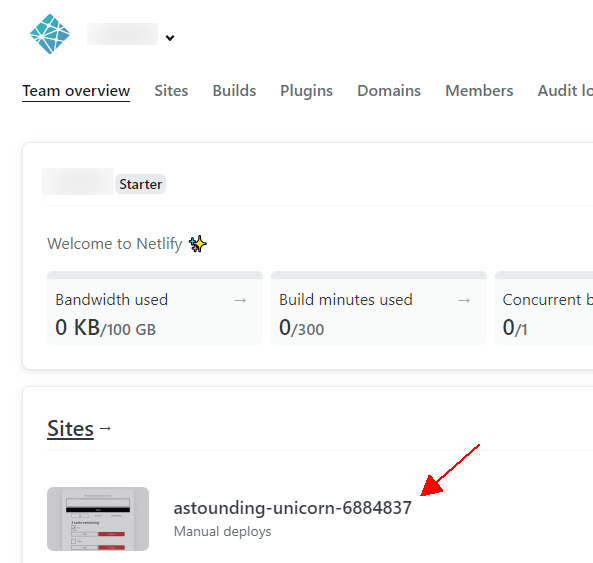The height and width of the screenshot is (563, 593).
Task: Click the Bandwidth used card
Action: pyautogui.click(x=155, y=308)
